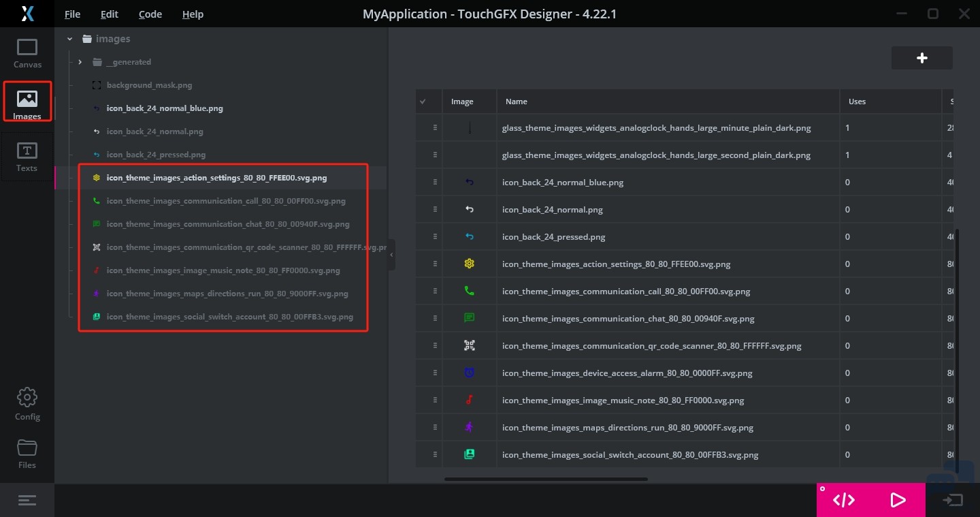Screen dimensions: 980x517
Task: Collapse the images folder tree
Action: pyautogui.click(x=70, y=39)
